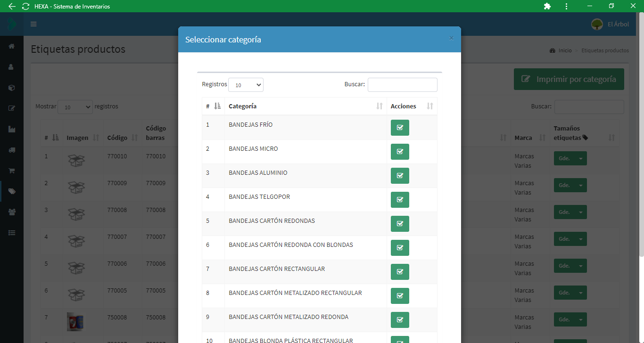Check BANDEJAS CARTÓN METALIZADO REDONDA select button
Viewport: 644px width, 343px height.
tap(400, 320)
